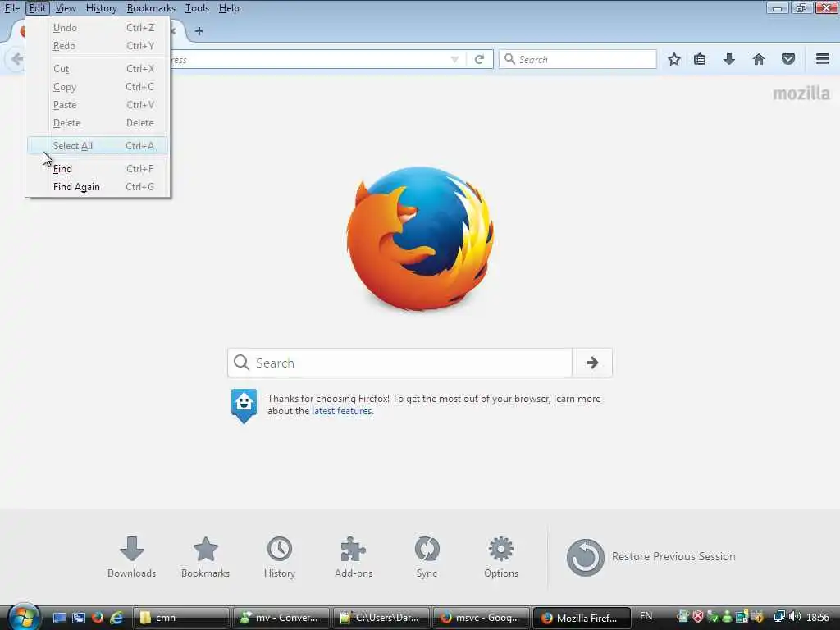
Task: Choose Paste in the Edit menu
Action: 98,105
